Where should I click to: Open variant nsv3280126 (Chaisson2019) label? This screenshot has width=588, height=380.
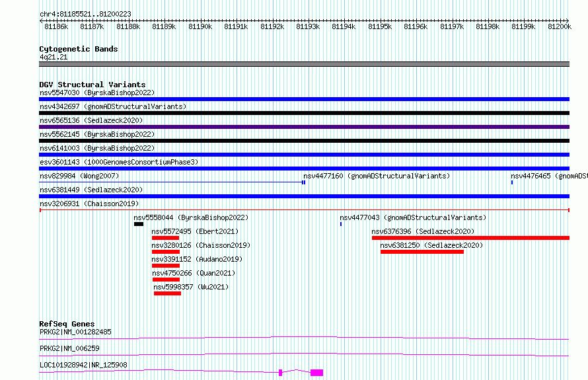(201, 245)
